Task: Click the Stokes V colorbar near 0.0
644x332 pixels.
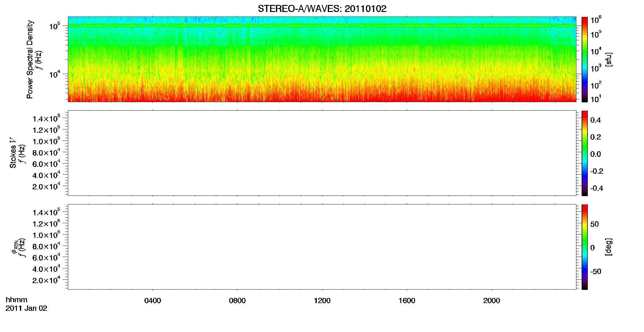Action: click(585, 154)
